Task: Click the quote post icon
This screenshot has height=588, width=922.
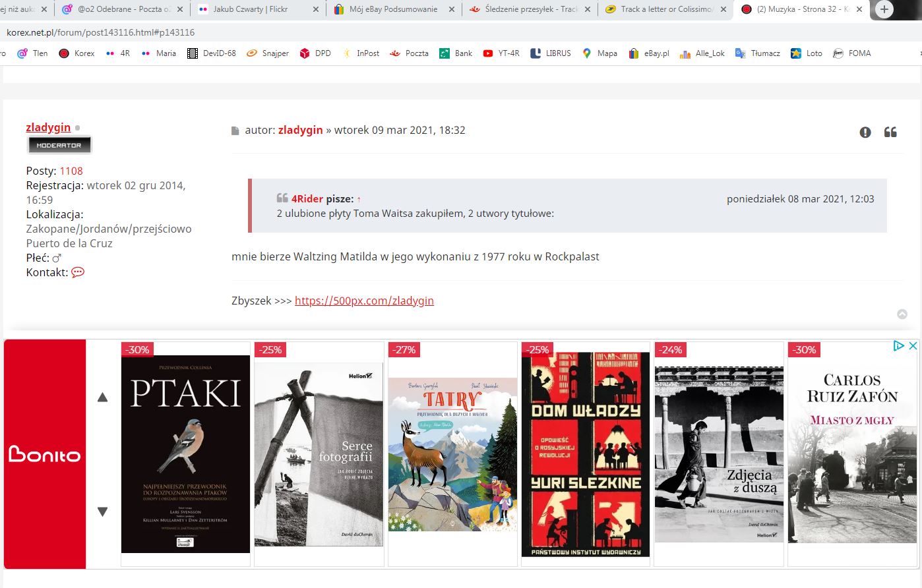Action: (890, 132)
